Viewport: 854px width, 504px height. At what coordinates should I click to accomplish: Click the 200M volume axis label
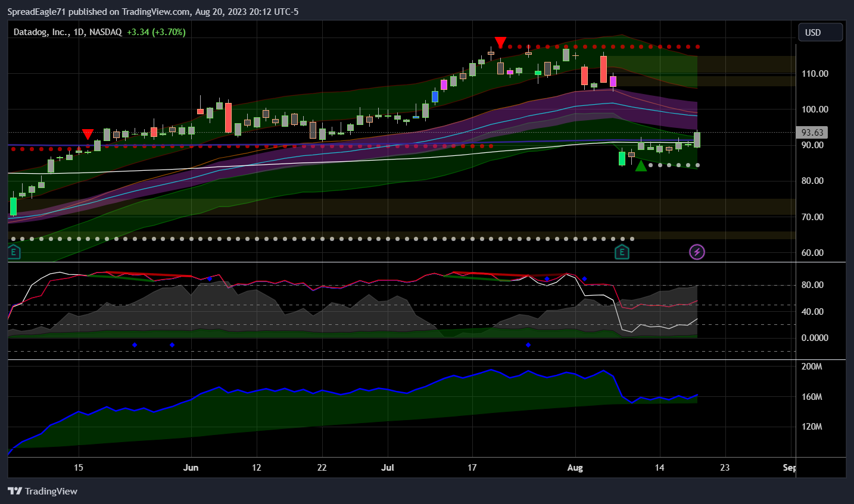tap(812, 367)
